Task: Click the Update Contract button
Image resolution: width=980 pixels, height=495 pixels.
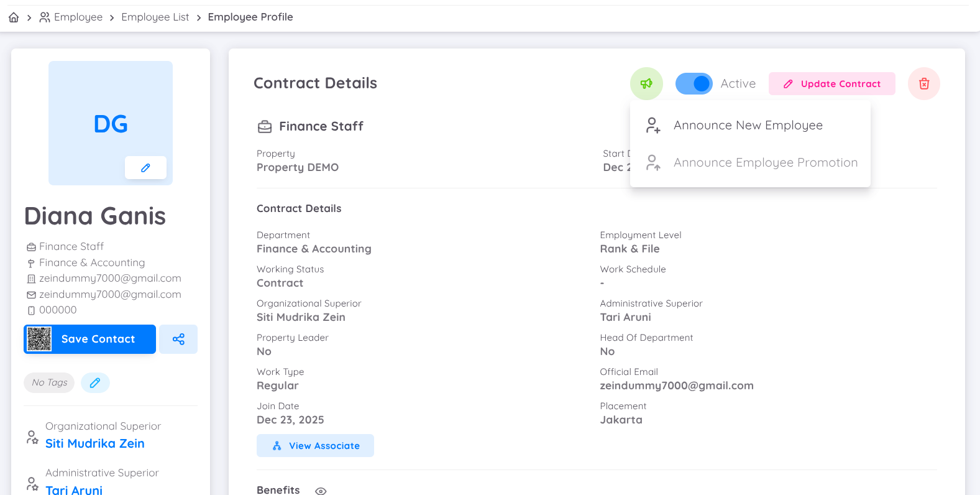Action: 831,83
